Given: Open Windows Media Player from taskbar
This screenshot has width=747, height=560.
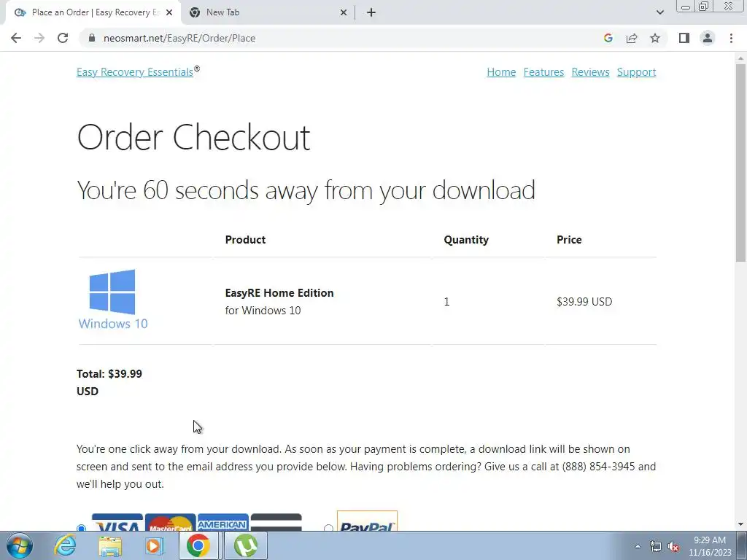Looking at the screenshot, I should pos(153,545).
